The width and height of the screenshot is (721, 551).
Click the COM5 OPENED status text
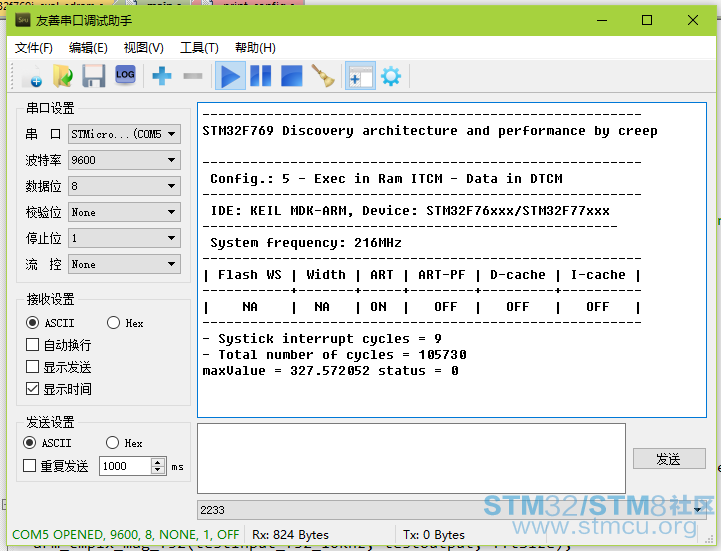[x=126, y=534]
